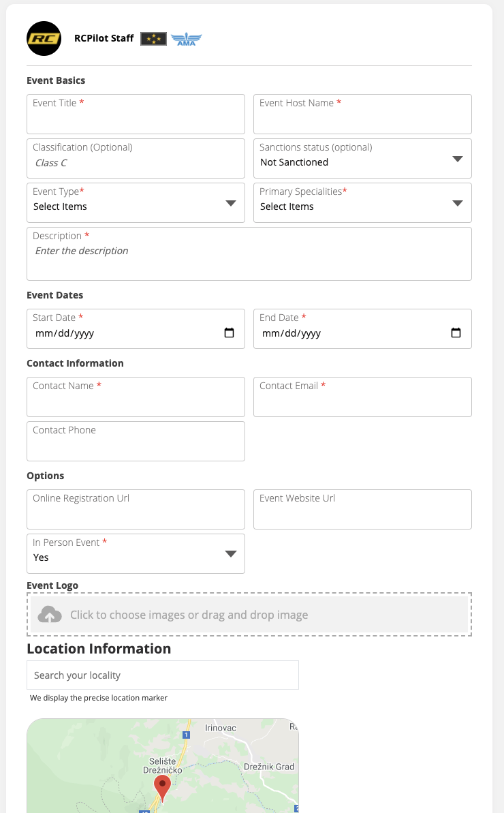Expand the Primary Specialities dropdown
This screenshot has width=504, height=813.
(x=457, y=203)
